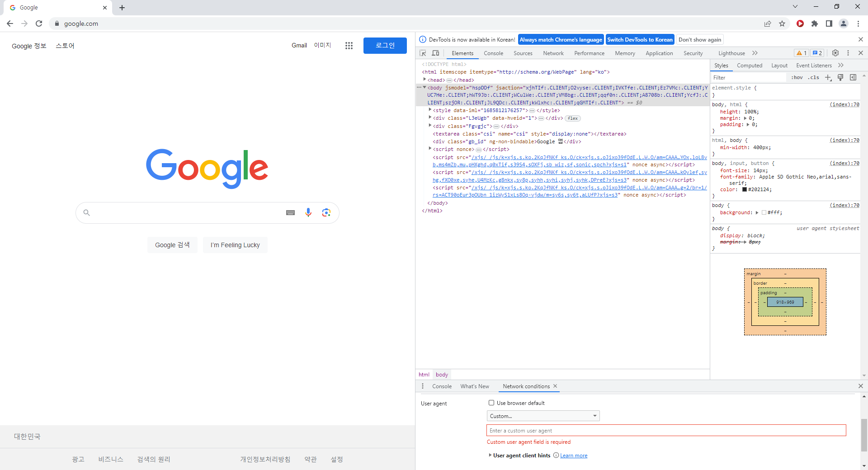Click Don't show again button
Screen dimensions: 868x470
pyautogui.click(x=700, y=39)
